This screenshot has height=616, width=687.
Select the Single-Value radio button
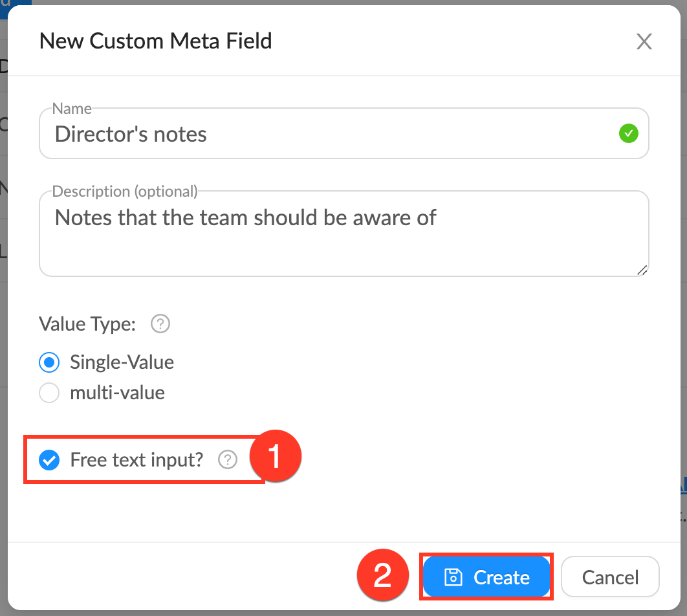click(x=50, y=362)
